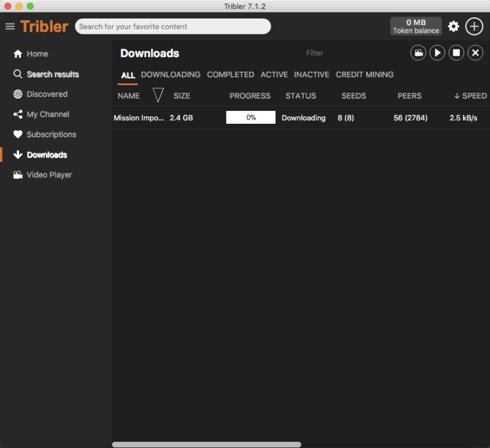Viewport: 490px width, 448px height.
Task: Click the 0% progress bar
Action: 251,118
